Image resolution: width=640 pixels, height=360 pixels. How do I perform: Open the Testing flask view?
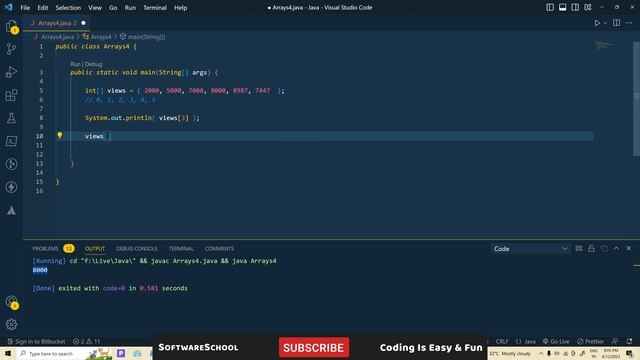(11, 118)
